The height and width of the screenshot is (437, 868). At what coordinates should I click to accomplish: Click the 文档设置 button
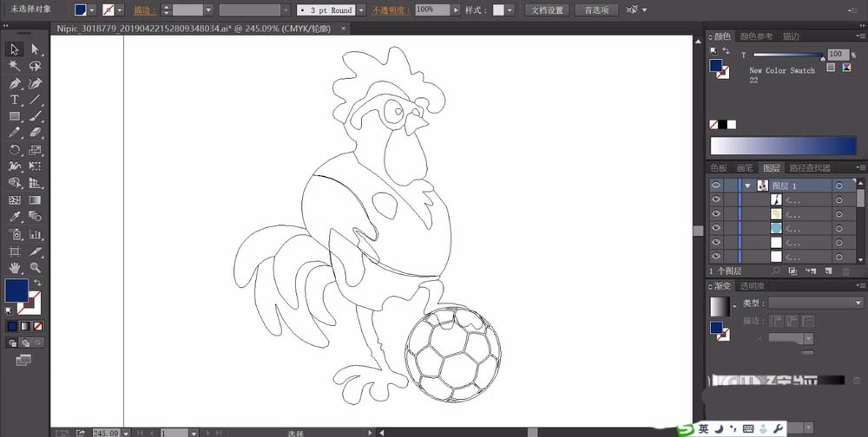tap(547, 10)
